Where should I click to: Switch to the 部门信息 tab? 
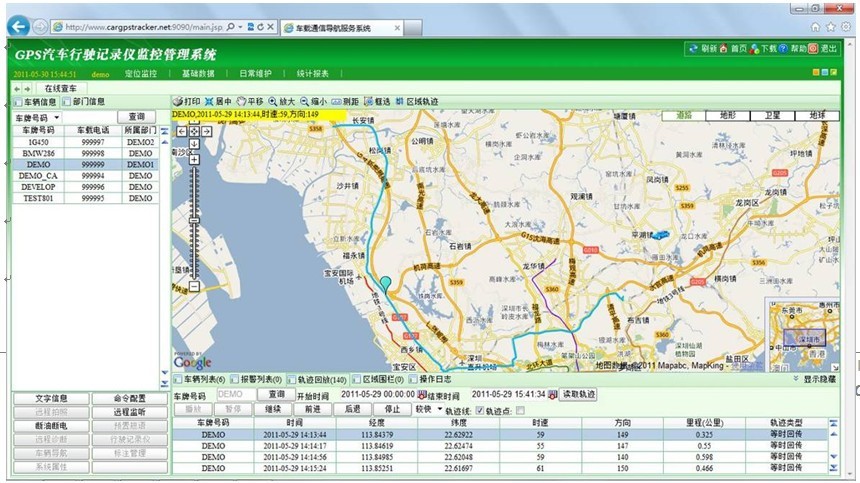pyautogui.click(x=83, y=102)
